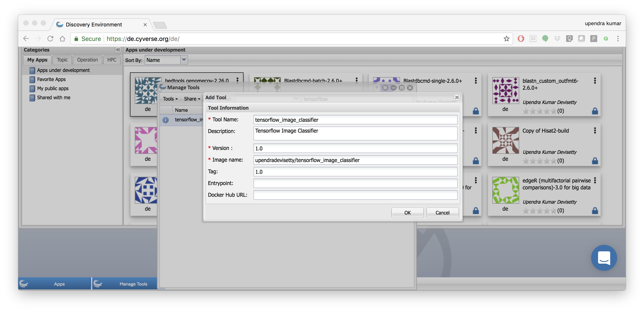Expand the Share dropdown menu
This screenshot has width=644, height=312.
191,99
